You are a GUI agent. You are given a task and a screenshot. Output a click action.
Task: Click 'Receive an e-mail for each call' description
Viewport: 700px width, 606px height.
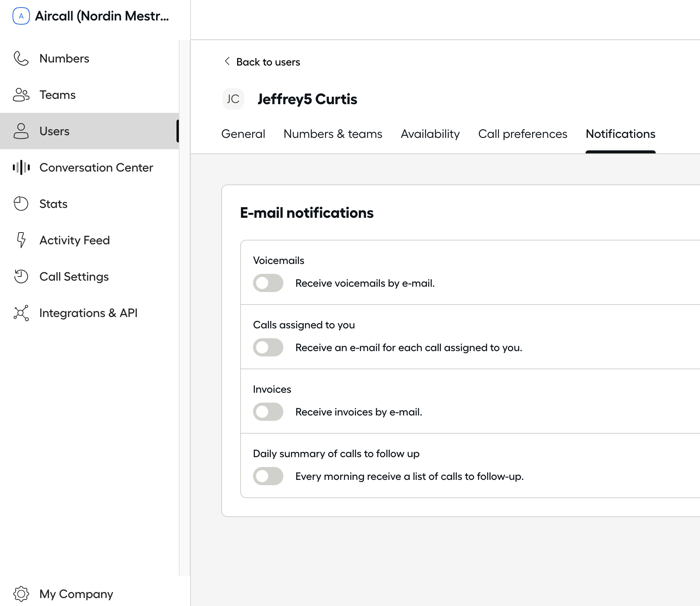(409, 348)
